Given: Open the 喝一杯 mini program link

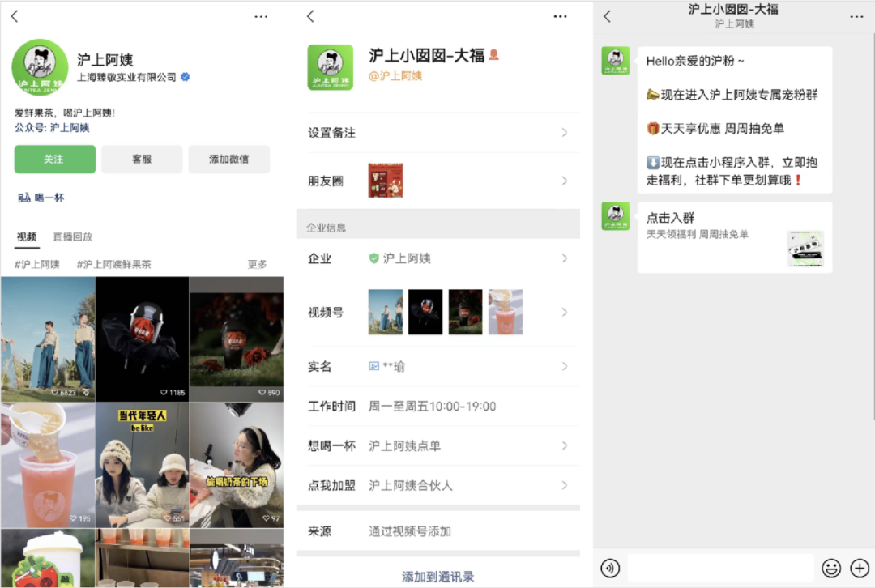Looking at the screenshot, I should point(41,198).
